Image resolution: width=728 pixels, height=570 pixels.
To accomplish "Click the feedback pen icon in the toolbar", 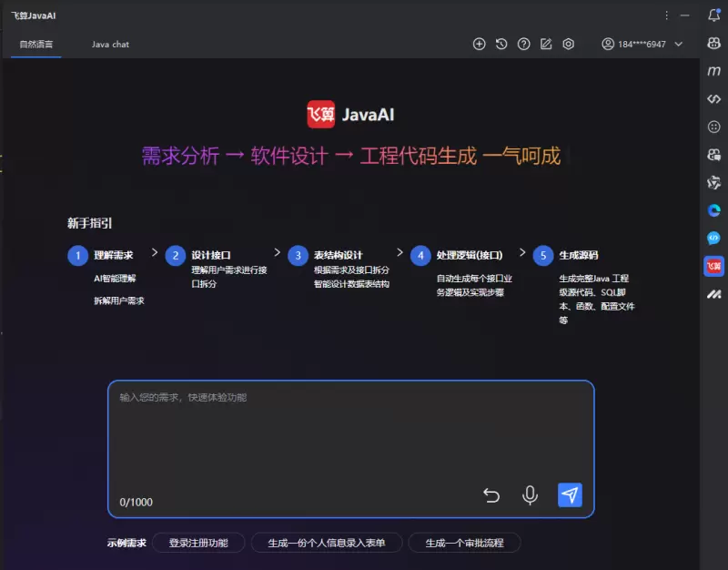I will 547,44.
